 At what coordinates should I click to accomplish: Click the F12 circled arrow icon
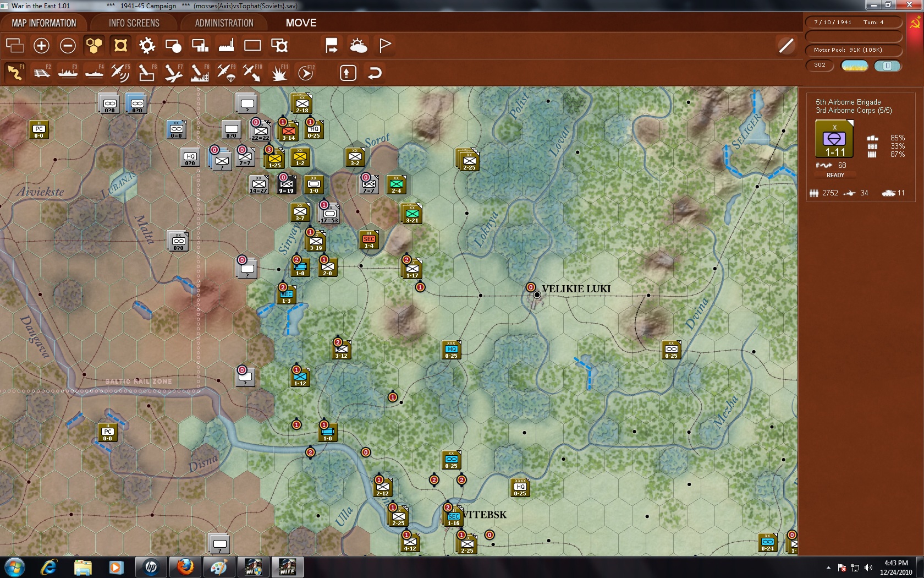click(306, 73)
